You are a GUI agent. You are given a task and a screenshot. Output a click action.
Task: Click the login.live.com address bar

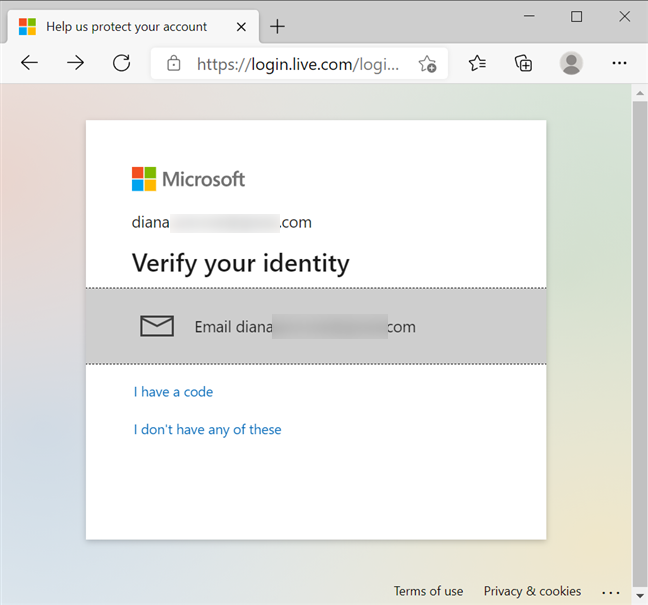click(298, 64)
